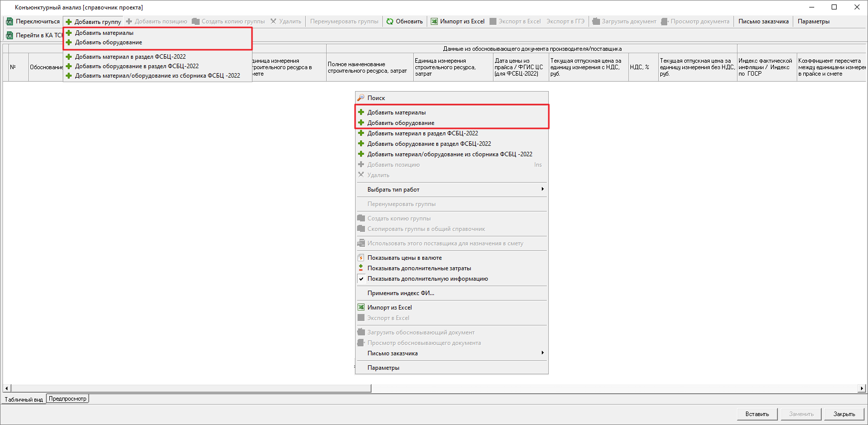Click the horizontal scrollbar thumb
The height and width of the screenshot is (425, 868).
point(191,388)
